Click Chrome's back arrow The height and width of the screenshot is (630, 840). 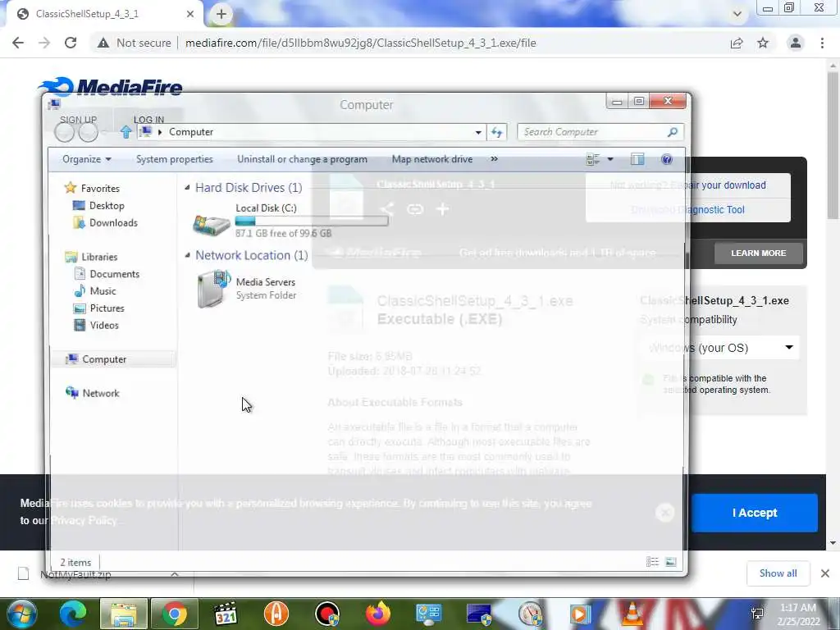(18, 43)
